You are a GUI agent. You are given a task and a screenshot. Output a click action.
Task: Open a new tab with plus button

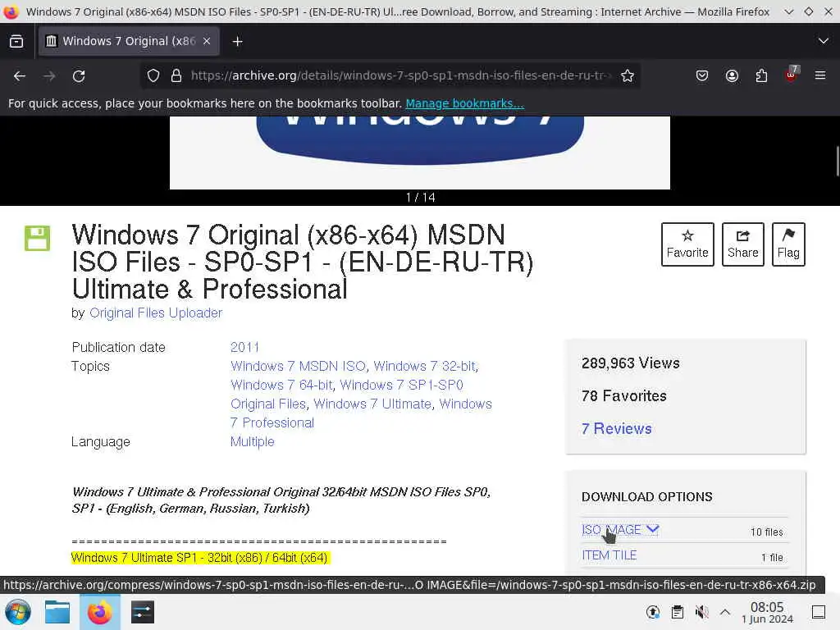point(237,41)
